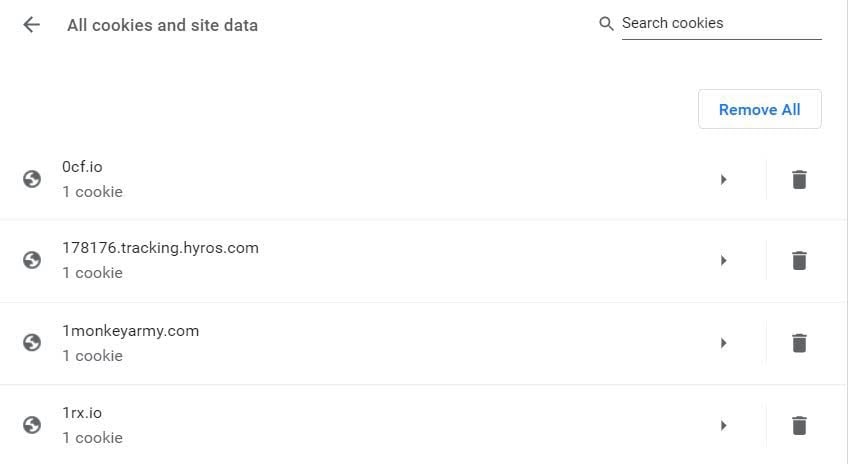The height and width of the screenshot is (464, 848).
Task: Open the 178176.tracking.hyros.com site entry
Action: 300,260
